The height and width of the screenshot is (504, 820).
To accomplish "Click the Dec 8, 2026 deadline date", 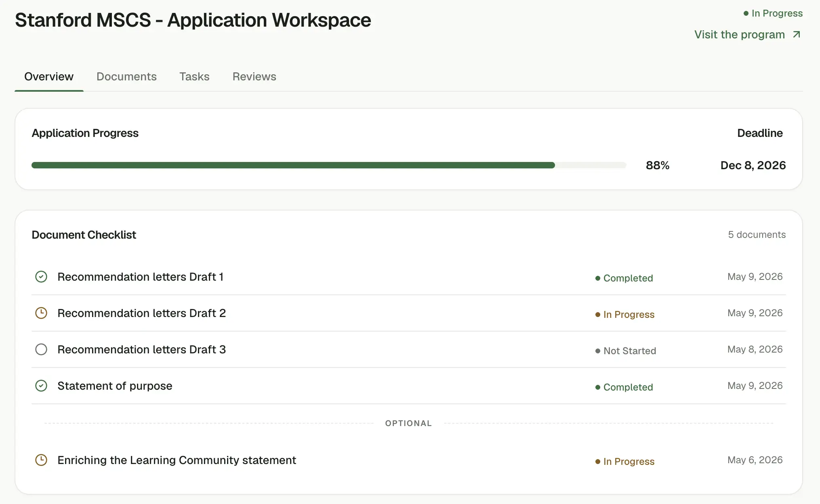I will tap(753, 165).
